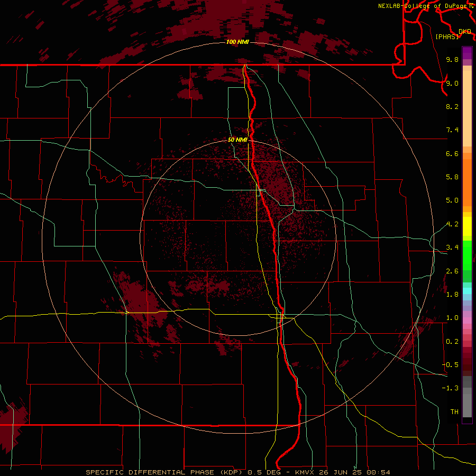
Task: Pick the purple band atop color scale
Action: point(467,53)
